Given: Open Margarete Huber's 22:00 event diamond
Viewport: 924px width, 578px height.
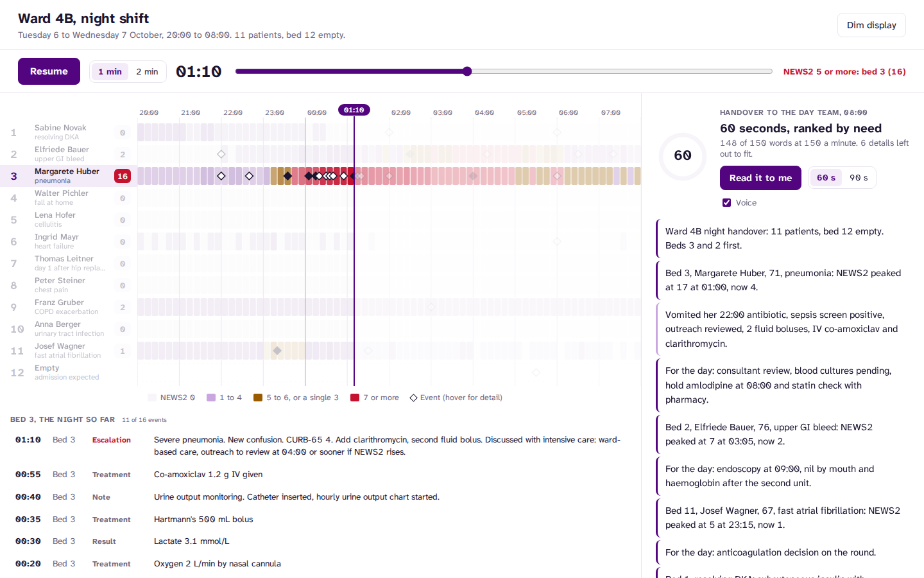Looking at the screenshot, I should pos(221,176).
